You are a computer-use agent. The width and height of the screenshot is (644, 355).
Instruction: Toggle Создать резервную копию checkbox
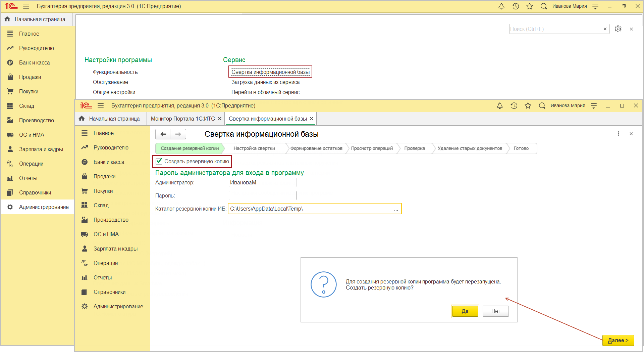pos(159,161)
